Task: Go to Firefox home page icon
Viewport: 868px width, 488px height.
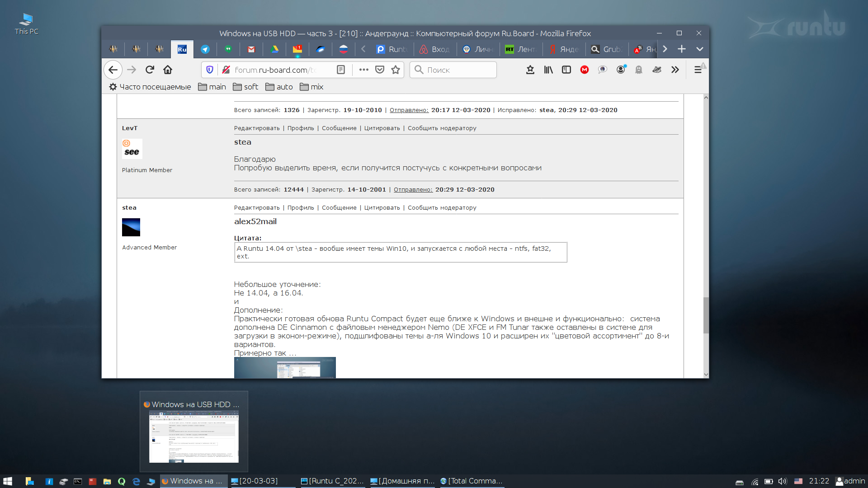Action: point(168,70)
